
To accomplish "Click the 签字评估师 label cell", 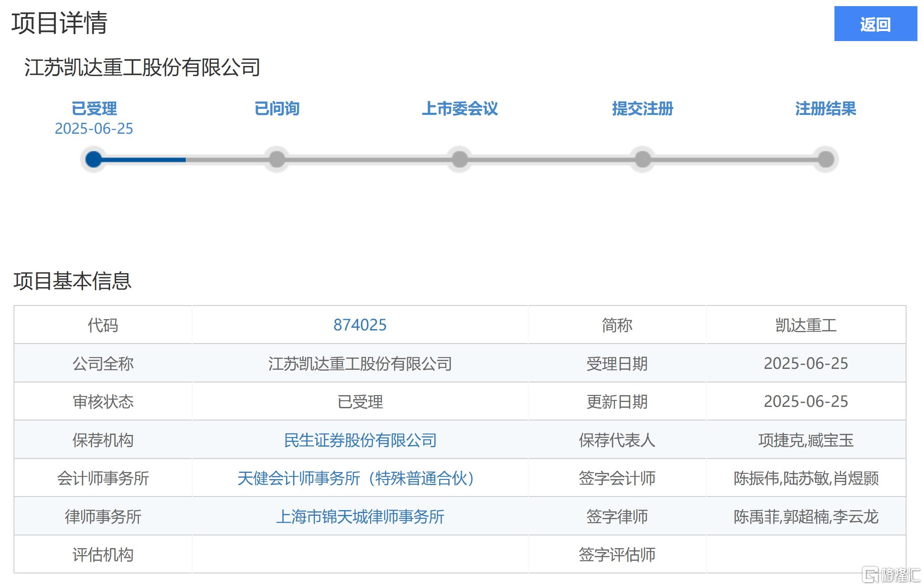I will pos(617,554).
